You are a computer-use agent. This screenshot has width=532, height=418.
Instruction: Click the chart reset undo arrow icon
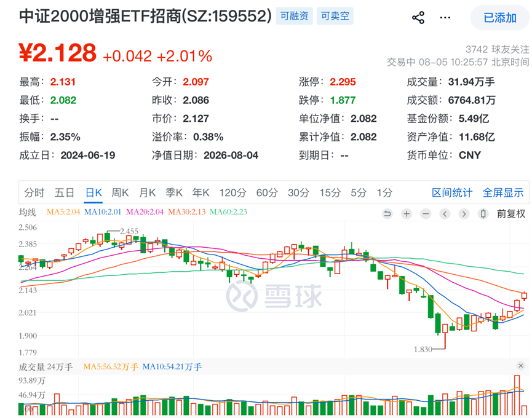click(387, 213)
